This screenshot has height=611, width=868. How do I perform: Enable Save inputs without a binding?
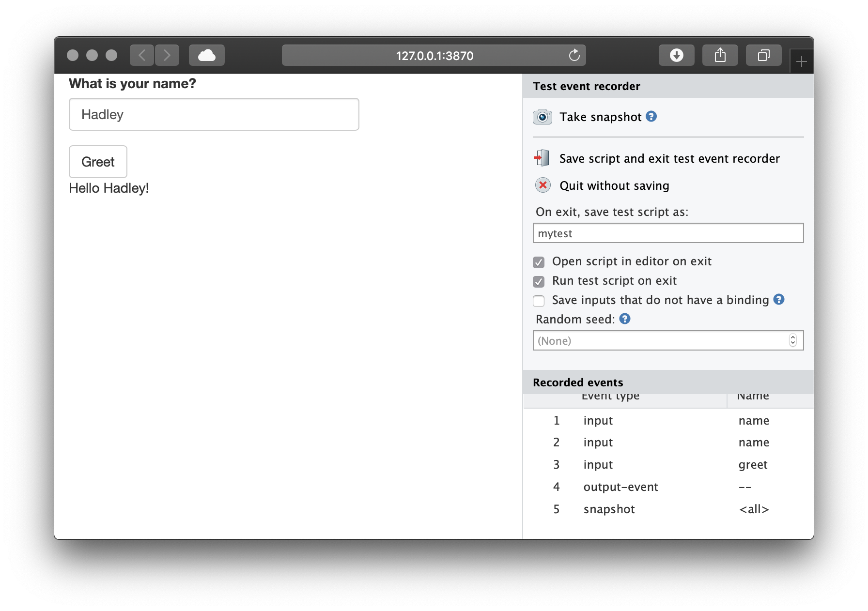(539, 301)
